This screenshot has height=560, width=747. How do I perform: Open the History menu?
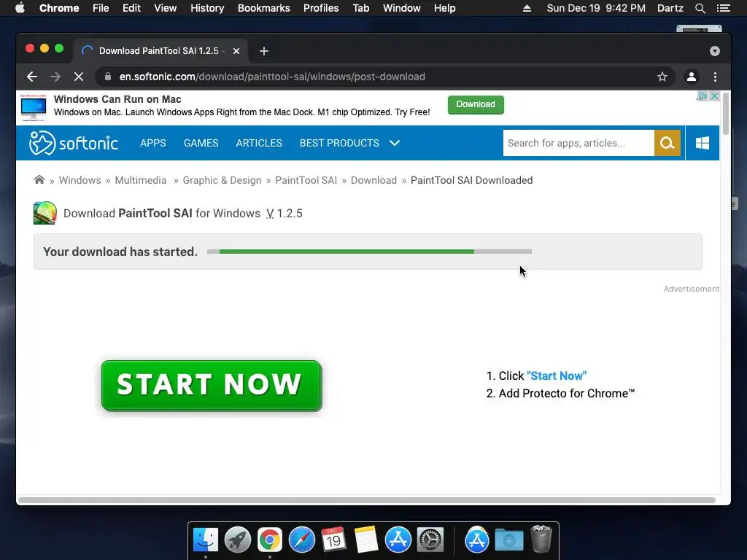click(207, 8)
